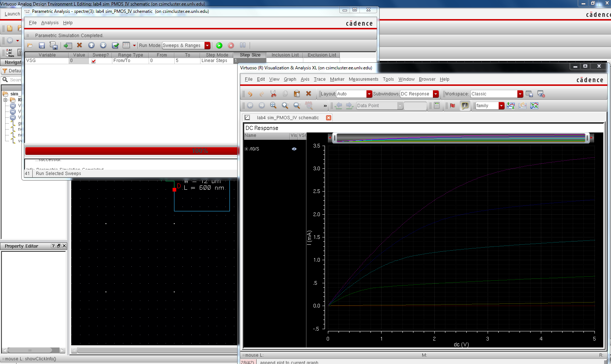Pause the simulation with pause icon
Viewport: 611px width, 364px height.
click(x=243, y=45)
